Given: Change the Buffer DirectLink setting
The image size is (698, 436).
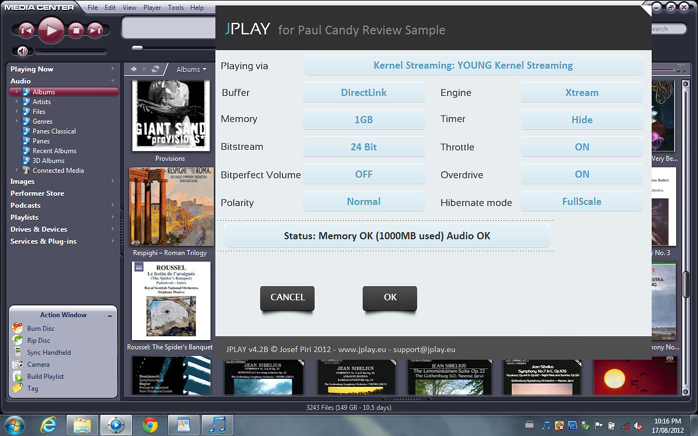Looking at the screenshot, I should 364,92.
